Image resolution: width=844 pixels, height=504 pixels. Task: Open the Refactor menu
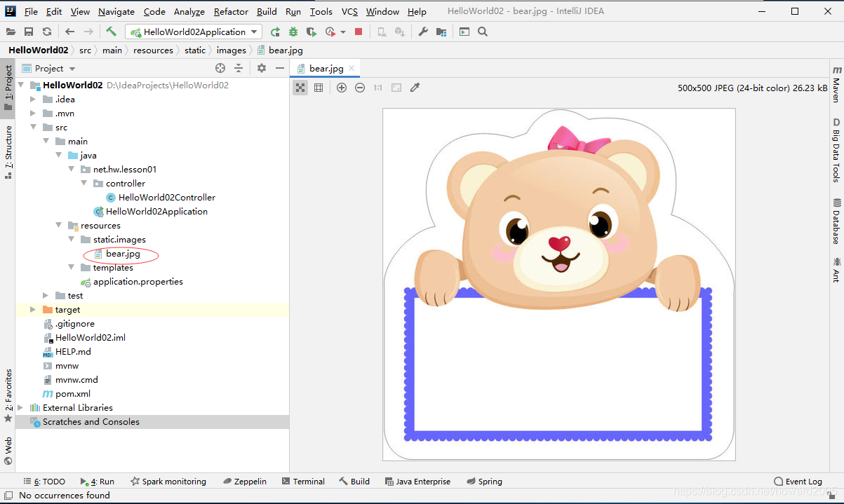tap(231, 12)
